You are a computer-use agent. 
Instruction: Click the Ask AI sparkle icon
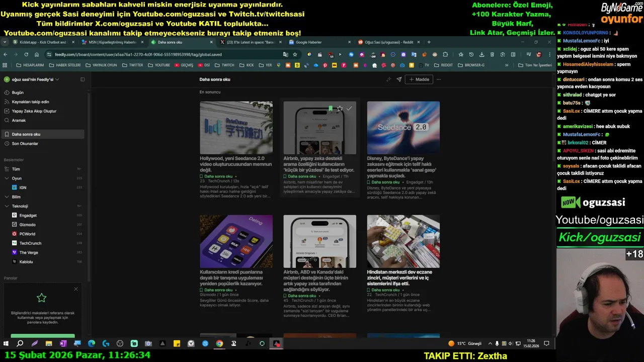tap(388, 79)
